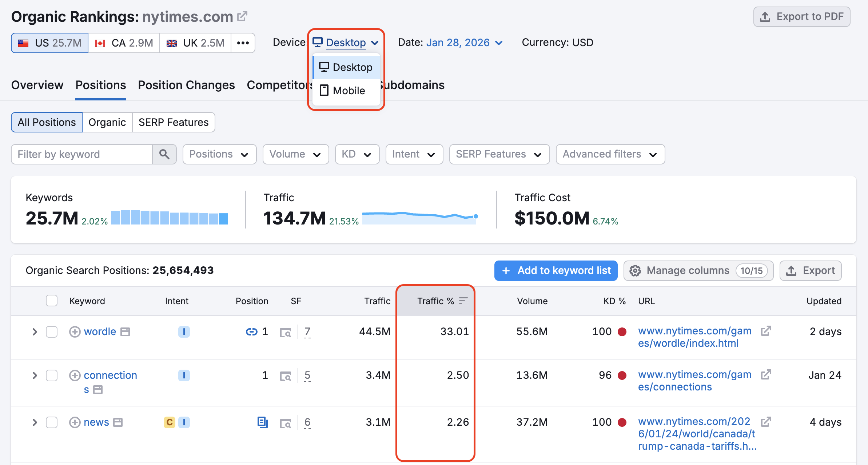Click the search magnifier in the keyword filter
The width and height of the screenshot is (868, 465).
pos(164,154)
